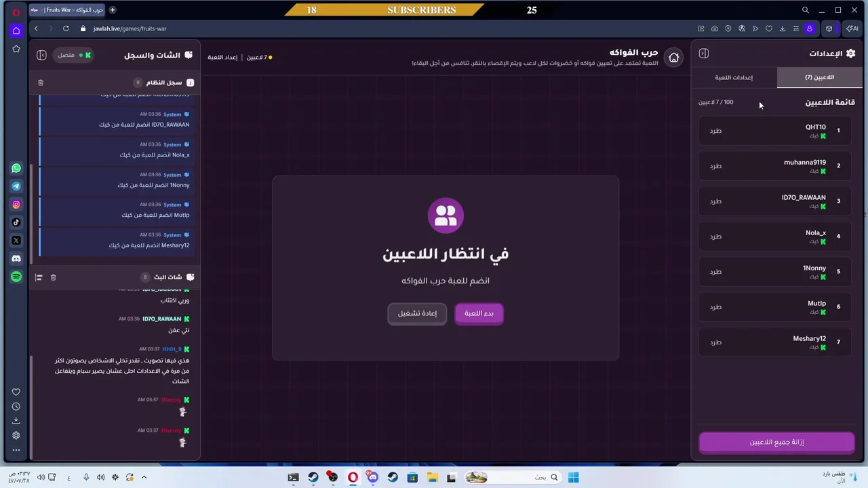Image resolution: width=868 pixels, height=488 pixels.
Task: Open Telegram in the Opera sidebar
Action: (16, 186)
